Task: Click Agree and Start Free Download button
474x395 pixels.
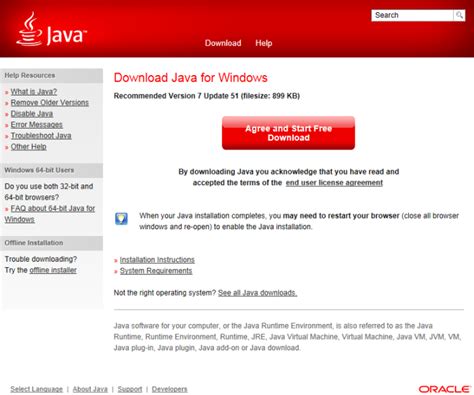Action: pyautogui.click(x=288, y=133)
